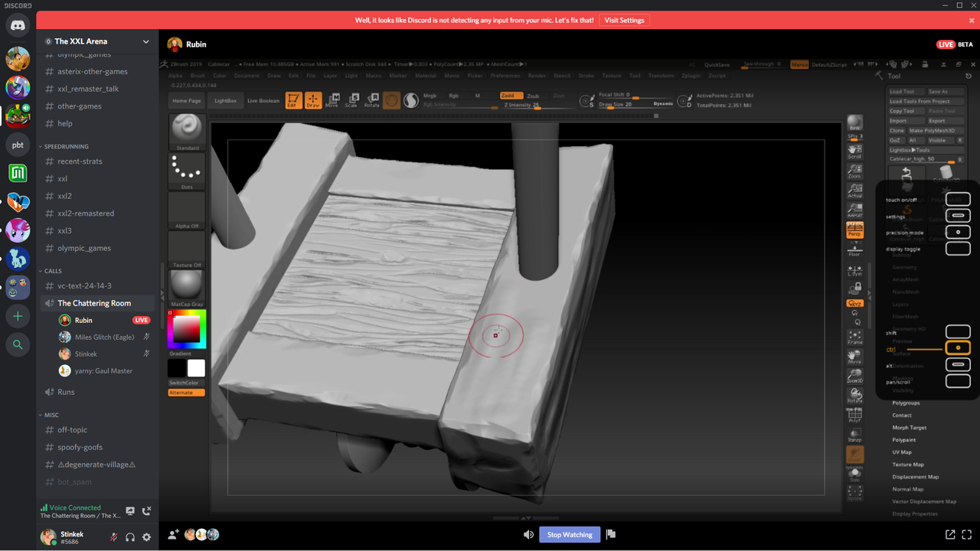This screenshot has width=980, height=551.
Task: Open the Standard brush thumbnail
Action: (187, 132)
